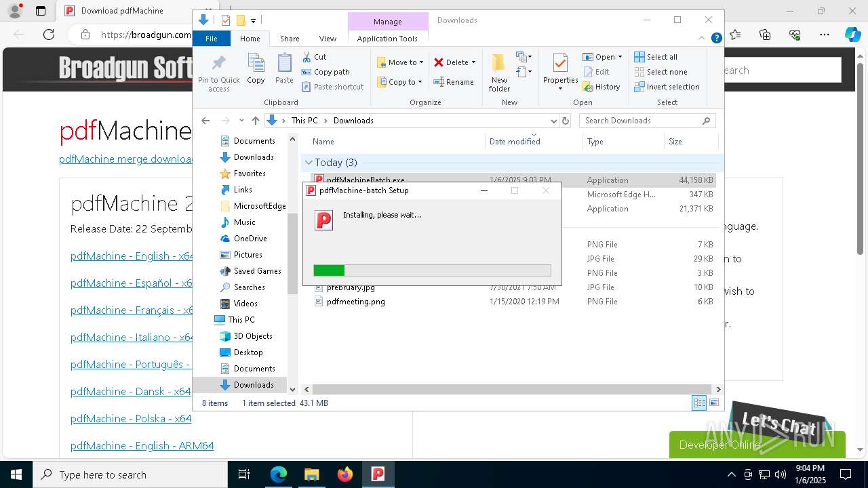Switch to the View ribbon tab

coord(328,39)
